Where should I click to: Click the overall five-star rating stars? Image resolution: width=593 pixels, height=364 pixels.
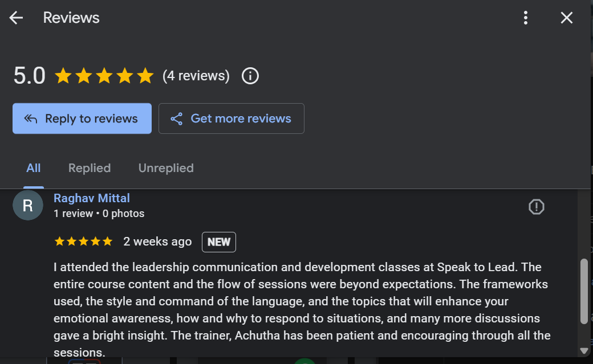104,76
